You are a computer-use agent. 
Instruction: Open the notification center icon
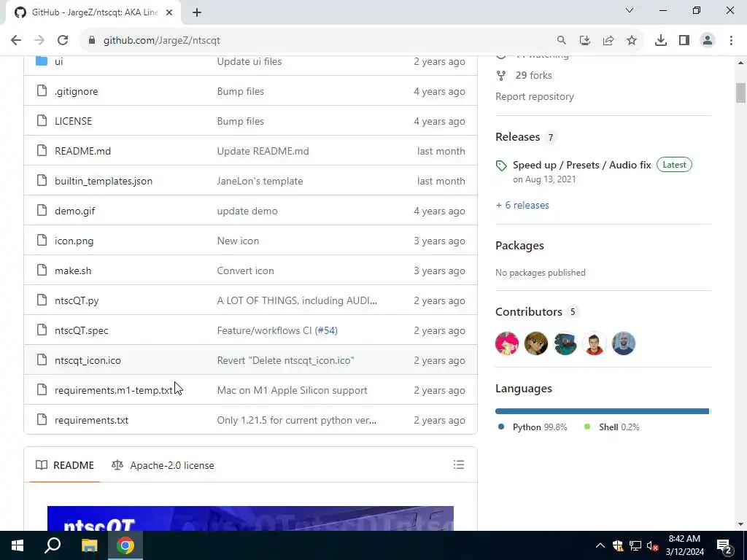pyautogui.click(x=724, y=545)
